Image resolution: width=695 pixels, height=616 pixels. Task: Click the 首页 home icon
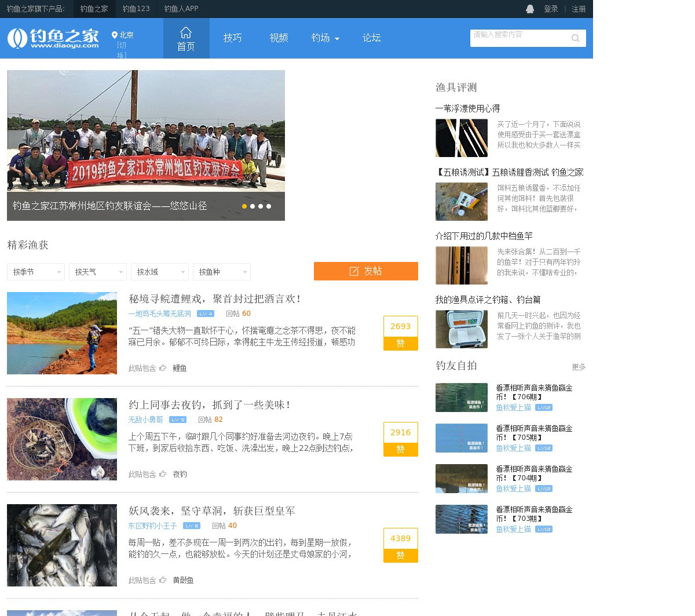[186, 32]
